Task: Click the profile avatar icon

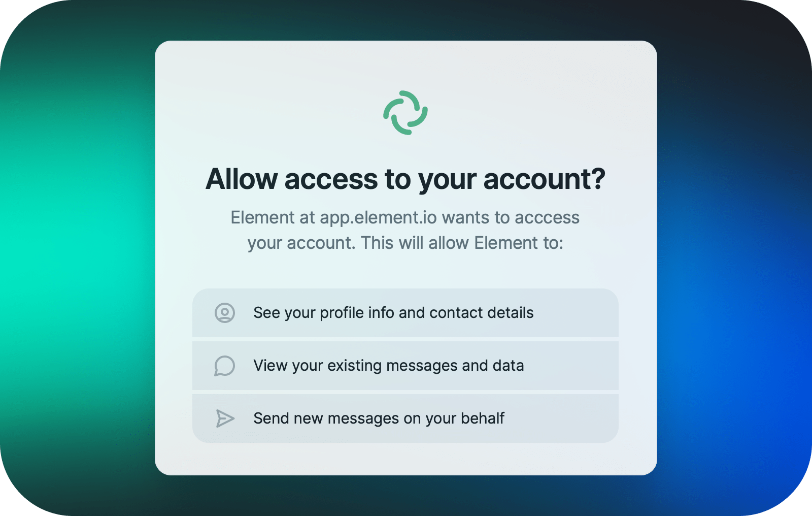Action: [225, 313]
